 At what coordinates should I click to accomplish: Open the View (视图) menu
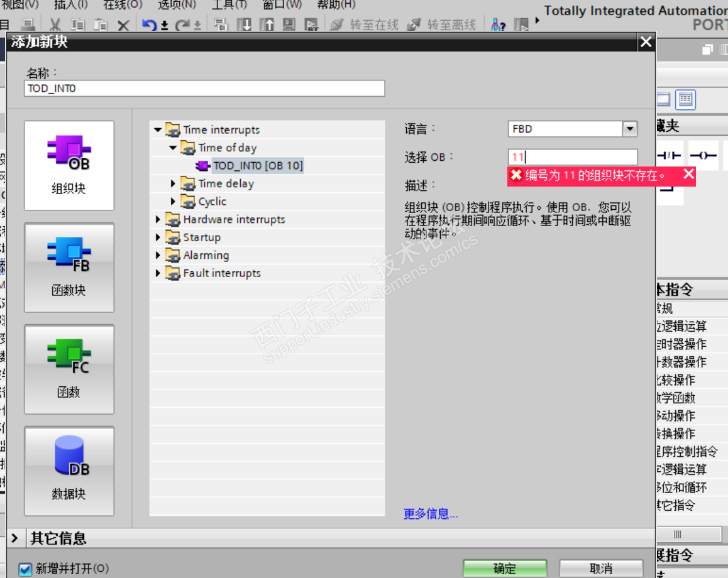pyautogui.click(x=19, y=4)
